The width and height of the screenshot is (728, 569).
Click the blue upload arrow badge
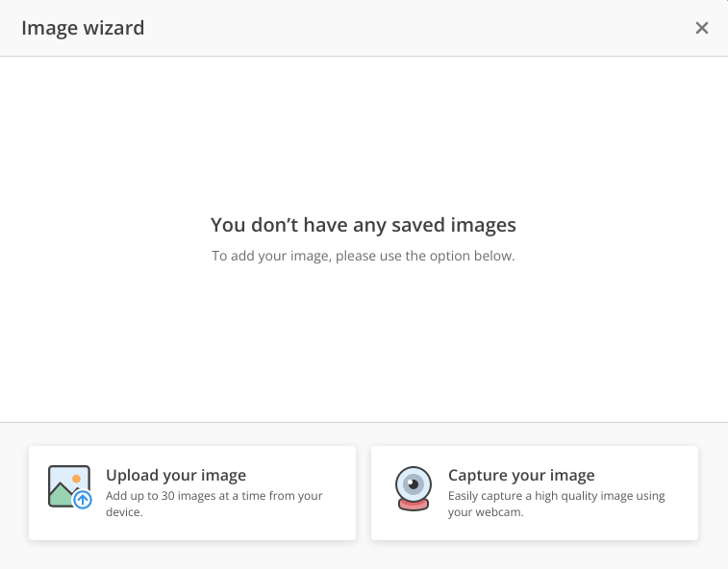(x=83, y=500)
